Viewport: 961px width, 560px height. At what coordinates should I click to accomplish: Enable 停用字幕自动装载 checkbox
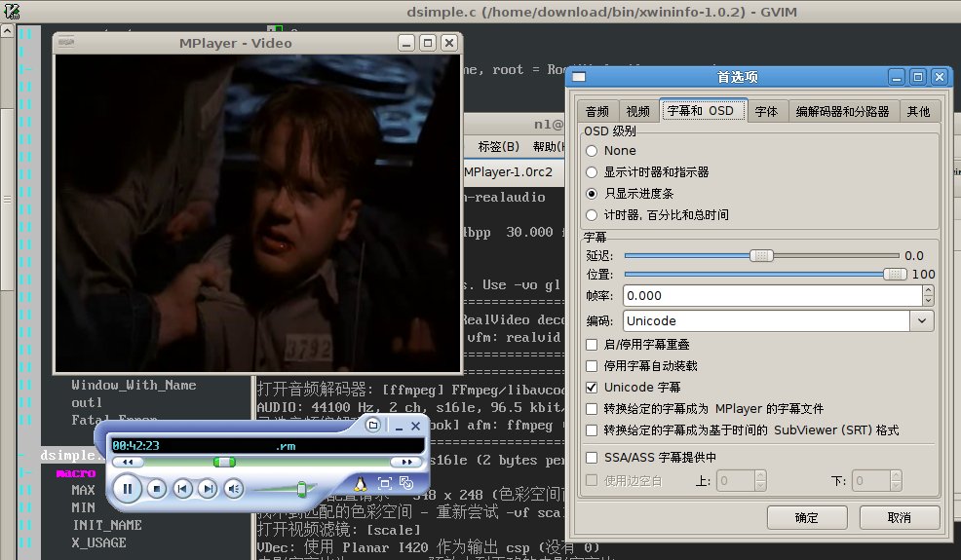point(592,366)
